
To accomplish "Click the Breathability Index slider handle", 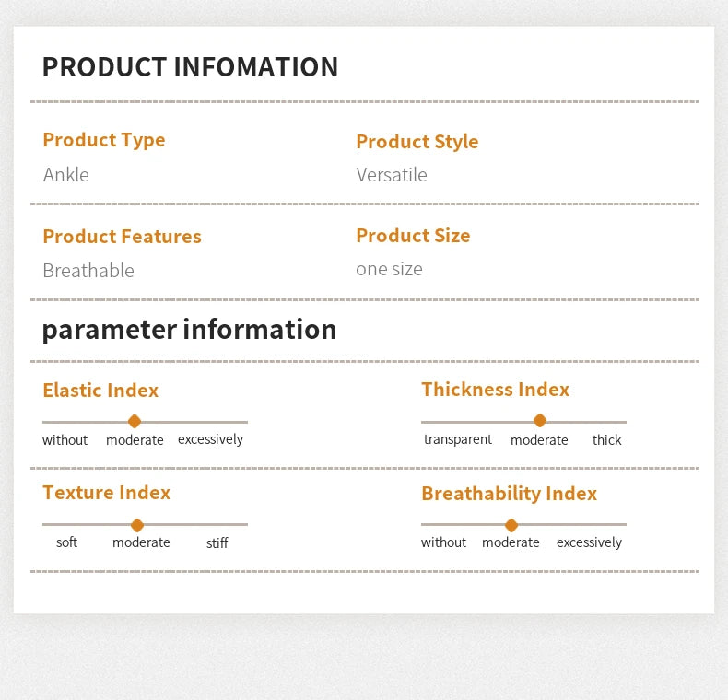I will click(x=511, y=525).
